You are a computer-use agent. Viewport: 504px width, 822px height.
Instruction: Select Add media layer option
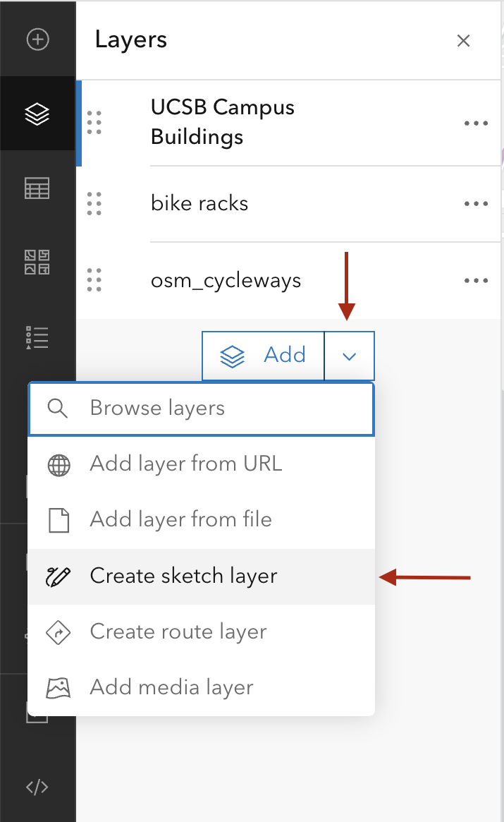171,688
